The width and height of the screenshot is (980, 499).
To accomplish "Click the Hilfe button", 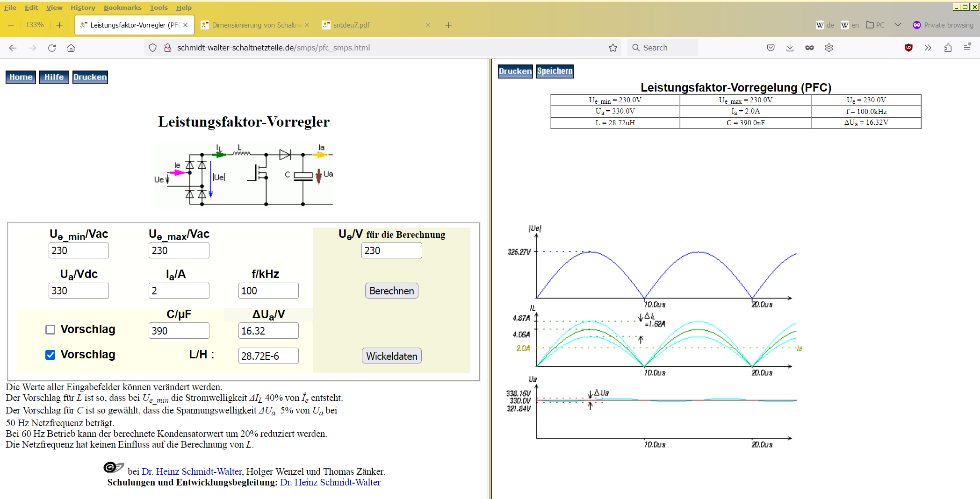I will click(x=54, y=77).
